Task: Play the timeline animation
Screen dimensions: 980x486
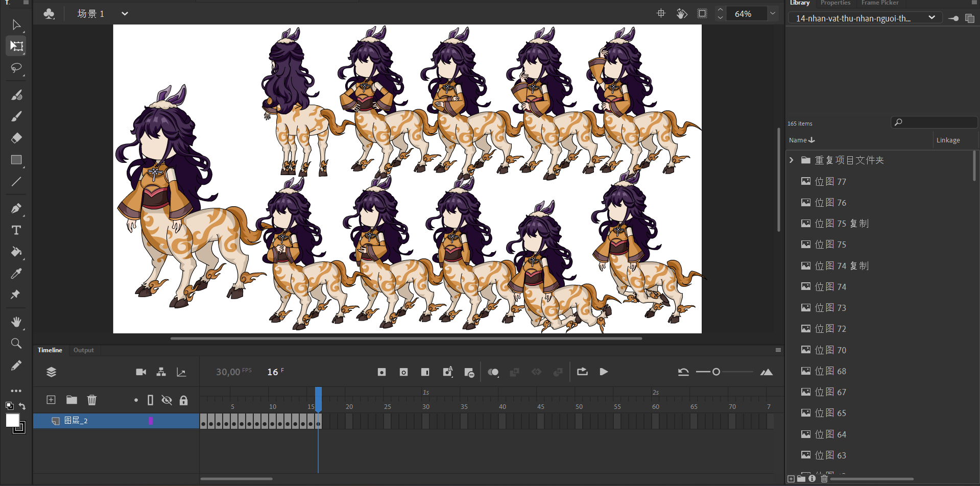Action: point(604,372)
